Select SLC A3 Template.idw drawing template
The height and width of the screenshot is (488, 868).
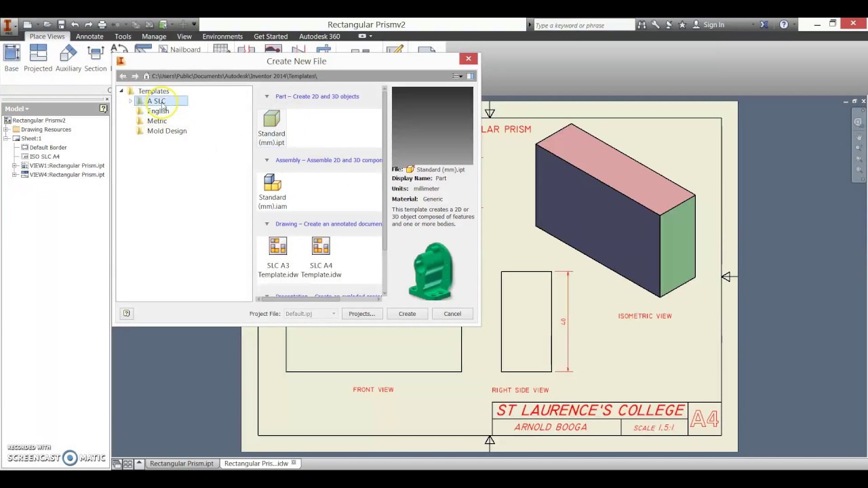[x=278, y=258]
